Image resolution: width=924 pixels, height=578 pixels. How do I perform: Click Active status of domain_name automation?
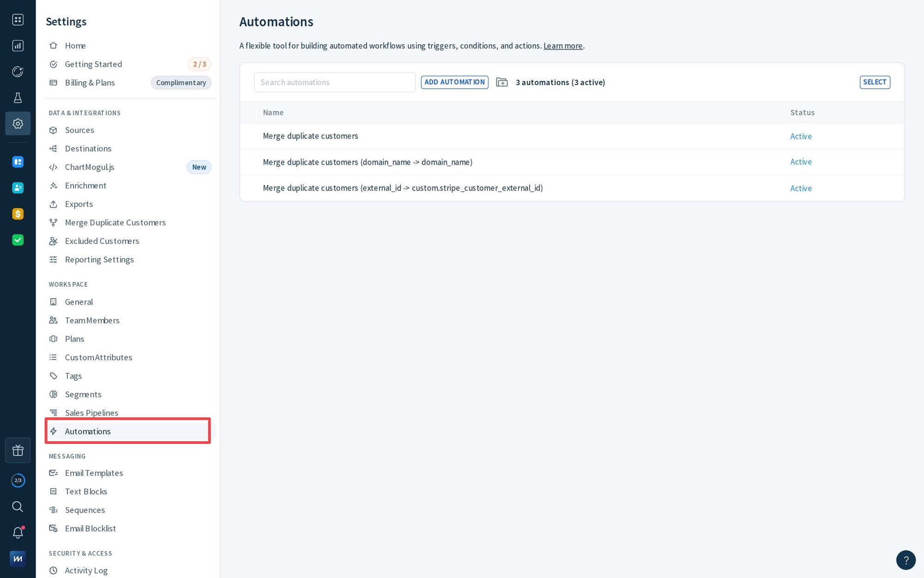tap(801, 162)
